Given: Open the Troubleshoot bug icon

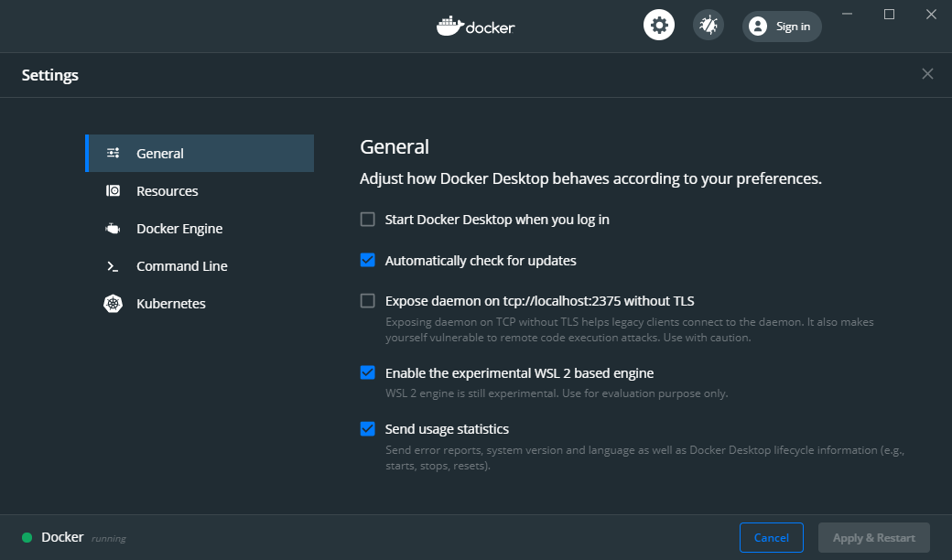Looking at the screenshot, I should 708,25.
